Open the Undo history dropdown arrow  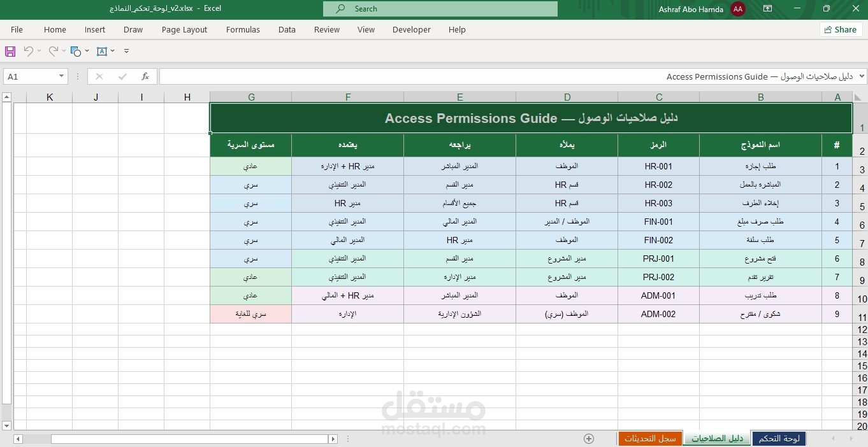click(39, 51)
